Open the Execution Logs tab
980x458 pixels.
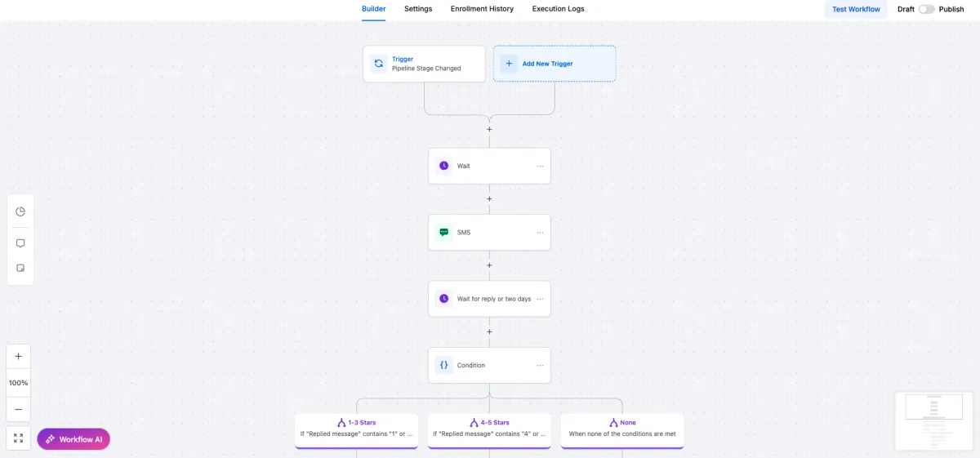coord(558,9)
